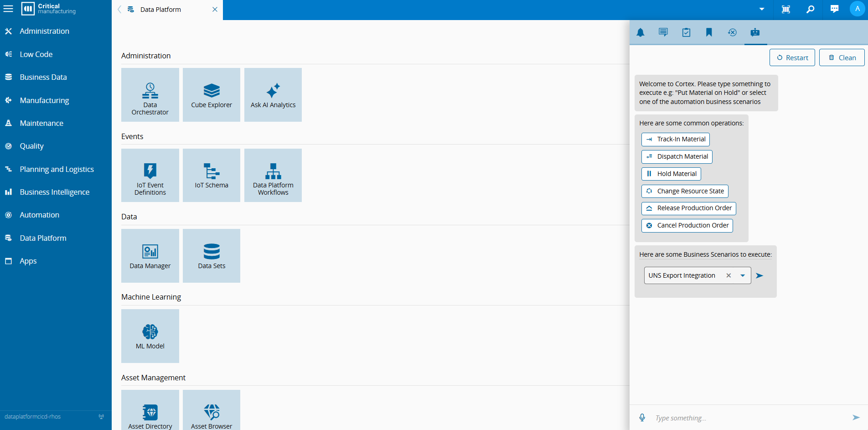The height and width of the screenshot is (430, 868).
Task: Open Business Intelligence in the sidebar
Action: point(56,192)
